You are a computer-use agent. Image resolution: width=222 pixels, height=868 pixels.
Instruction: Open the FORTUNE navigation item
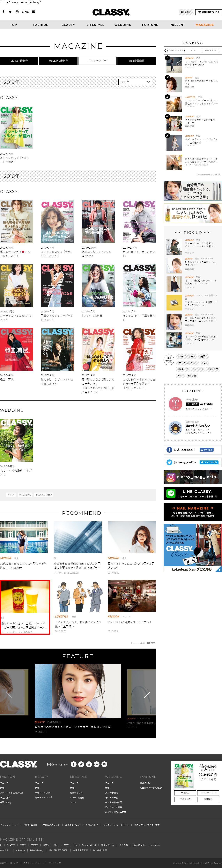(150, 25)
